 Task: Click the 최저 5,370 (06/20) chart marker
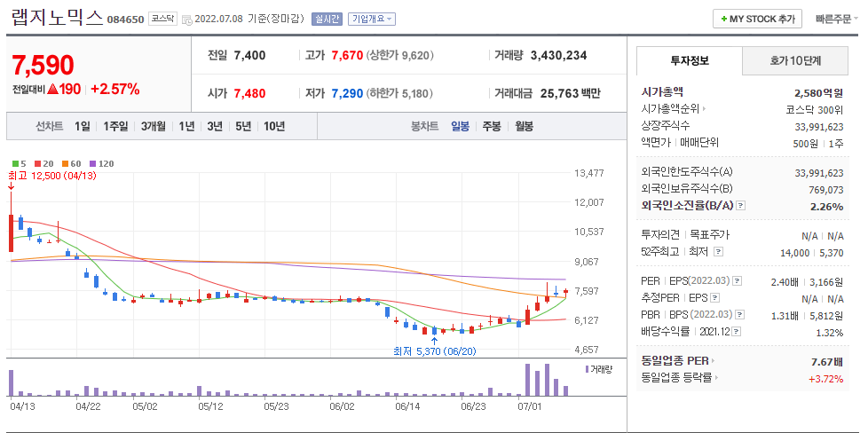435,350
